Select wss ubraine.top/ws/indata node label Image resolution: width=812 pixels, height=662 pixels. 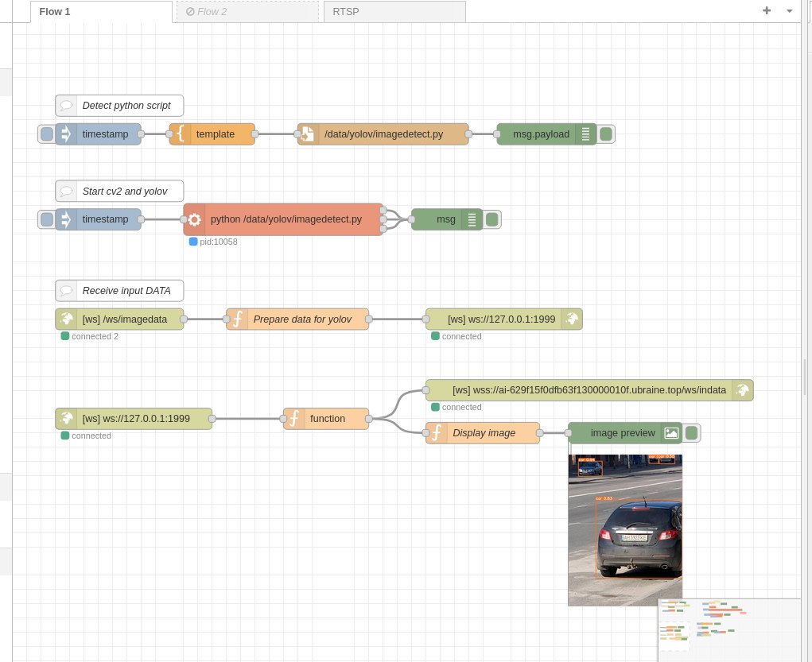pos(589,390)
